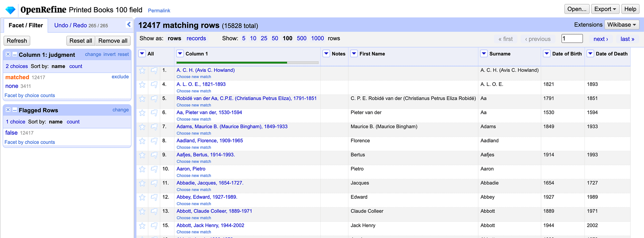The width and height of the screenshot is (644, 238).
Task: Star row 1 A. C. H. Howland
Action: [142, 71]
